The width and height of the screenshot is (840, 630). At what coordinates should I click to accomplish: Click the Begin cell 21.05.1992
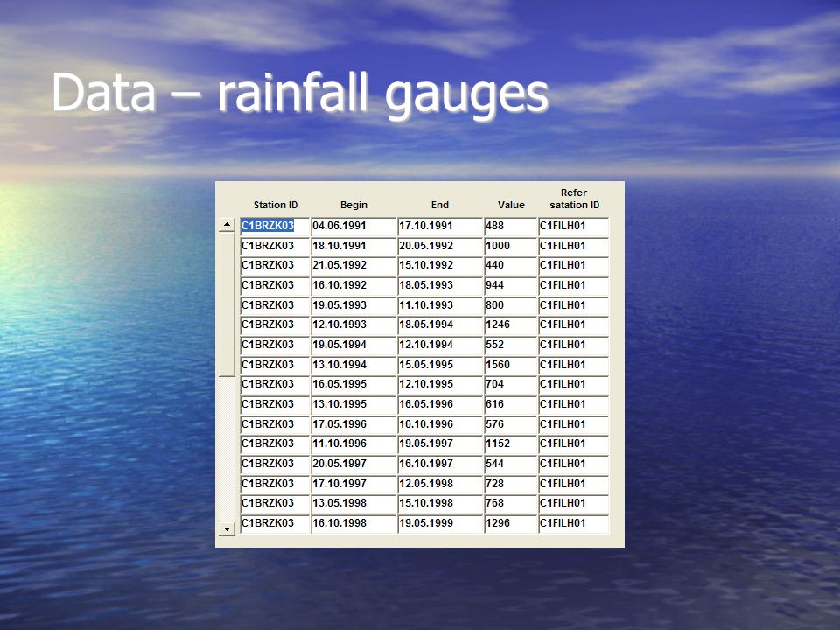pos(353,266)
